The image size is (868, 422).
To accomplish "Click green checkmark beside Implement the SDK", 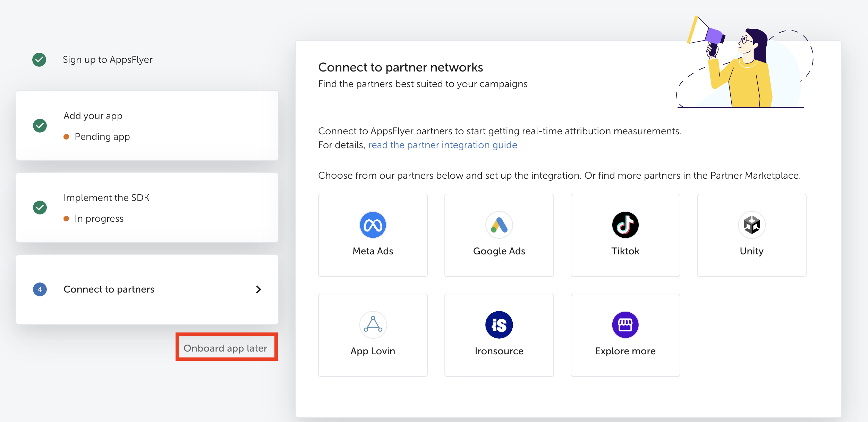I will [x=40, y=208].
